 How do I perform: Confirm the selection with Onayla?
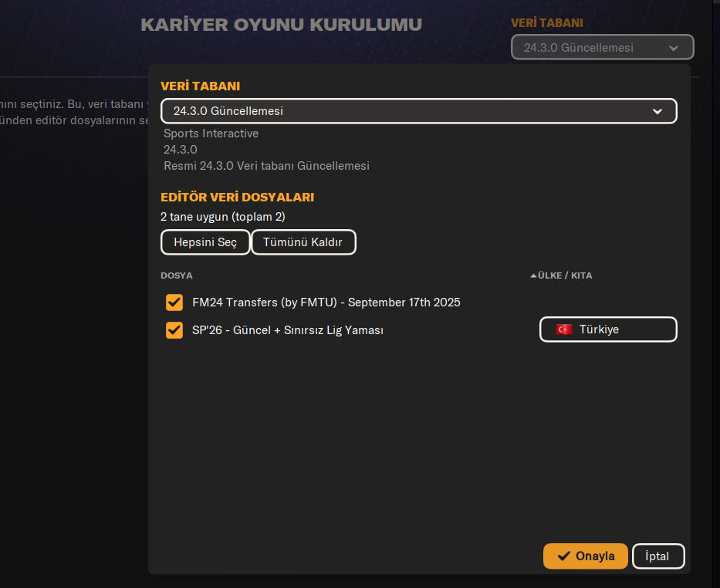pyautogui.click(x=585, y=556)
